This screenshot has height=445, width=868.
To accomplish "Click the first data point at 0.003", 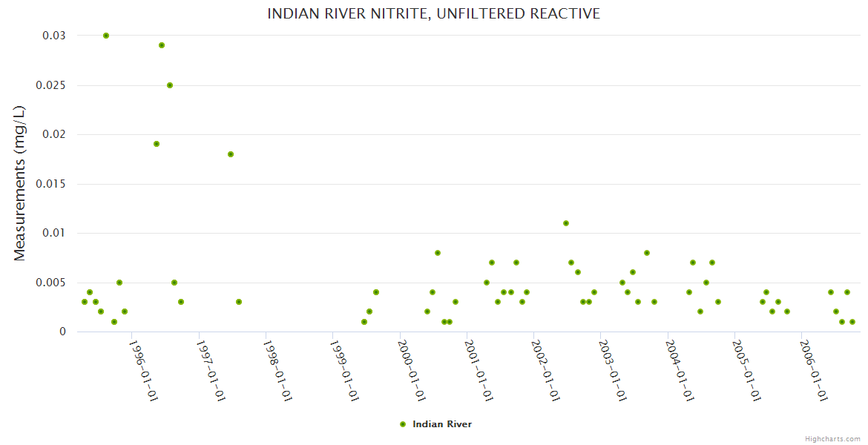I will tap(85, 302).
